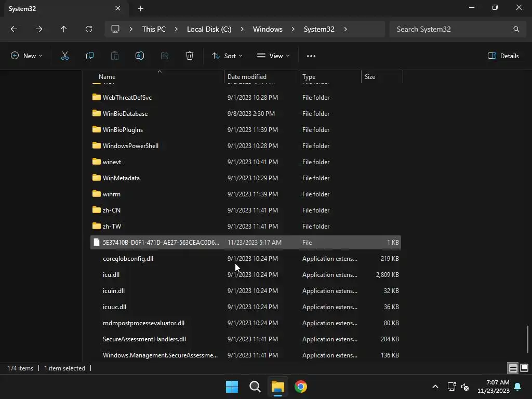Switch to details list view icon in status bar
532x399 pixels.
click(x=513, y=368)
